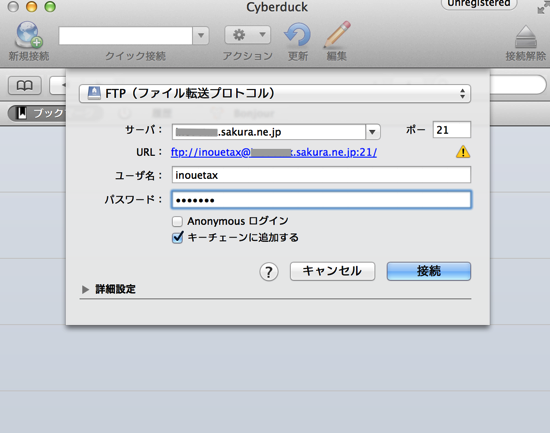Uncheck the add to Keychain checkbox
550x433 pixels.
coord(177,238)
